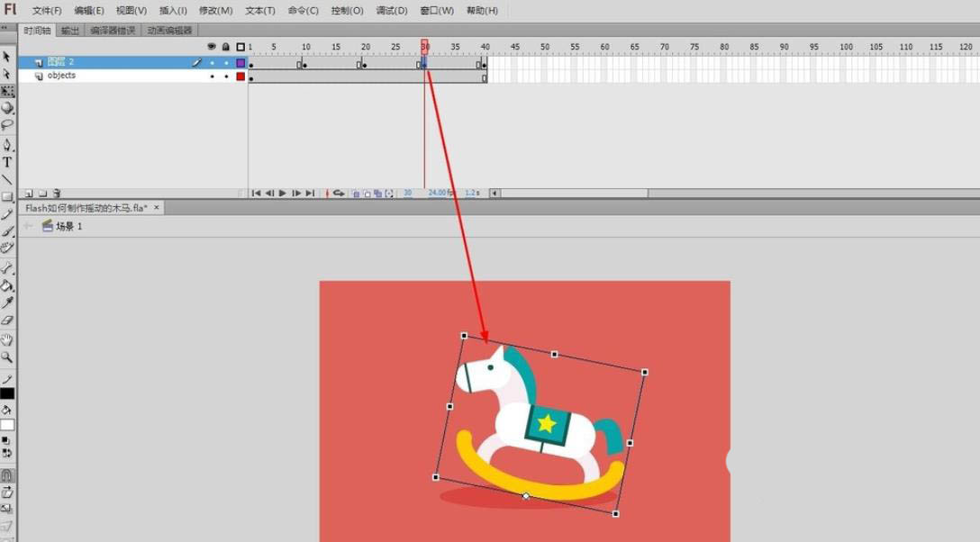The image size is (980, 542).
Task: Open the white fill color swatch
Action: [7, 425]
